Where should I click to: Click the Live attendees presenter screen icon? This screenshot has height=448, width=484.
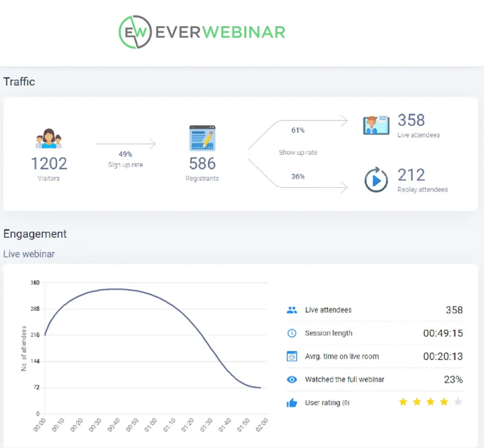tap(376, 125)
